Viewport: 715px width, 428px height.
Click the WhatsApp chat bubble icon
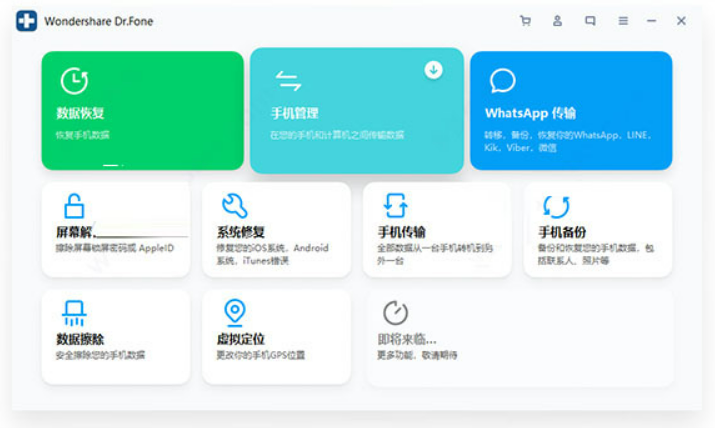pyautogui.click(x=503, y=81)
